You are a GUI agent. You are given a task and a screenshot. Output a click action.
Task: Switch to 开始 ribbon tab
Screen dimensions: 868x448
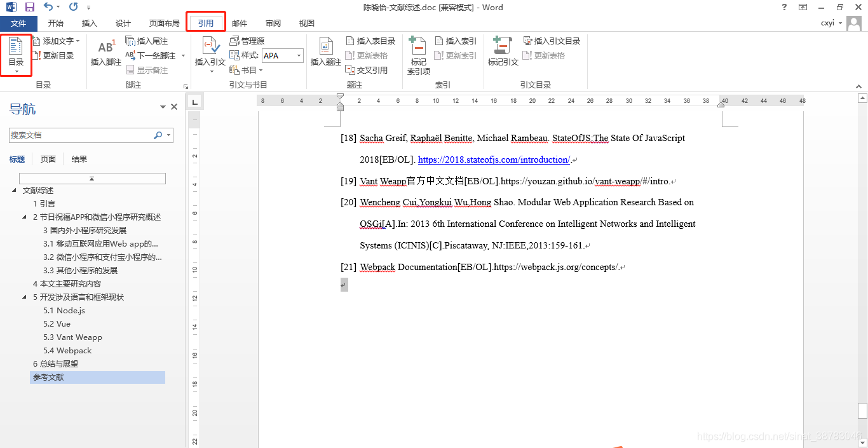(56, 23)
